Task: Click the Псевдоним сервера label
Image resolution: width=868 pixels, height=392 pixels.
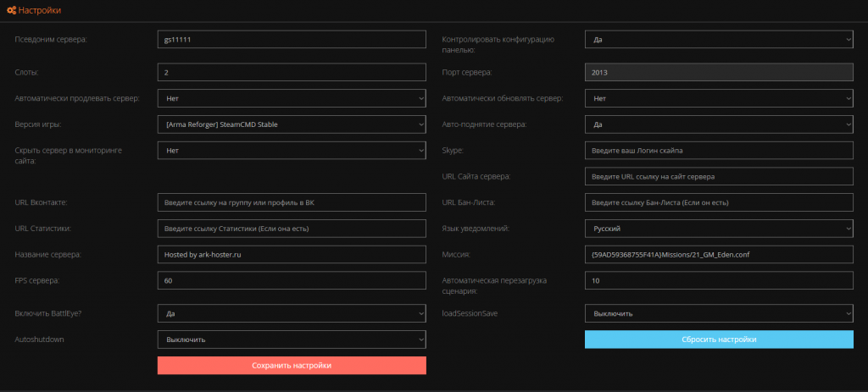Action: coord(51,39)
